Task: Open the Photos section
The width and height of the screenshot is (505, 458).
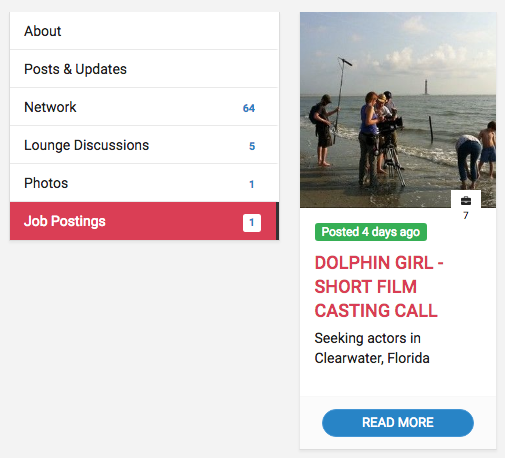Action: click(144, 183)
